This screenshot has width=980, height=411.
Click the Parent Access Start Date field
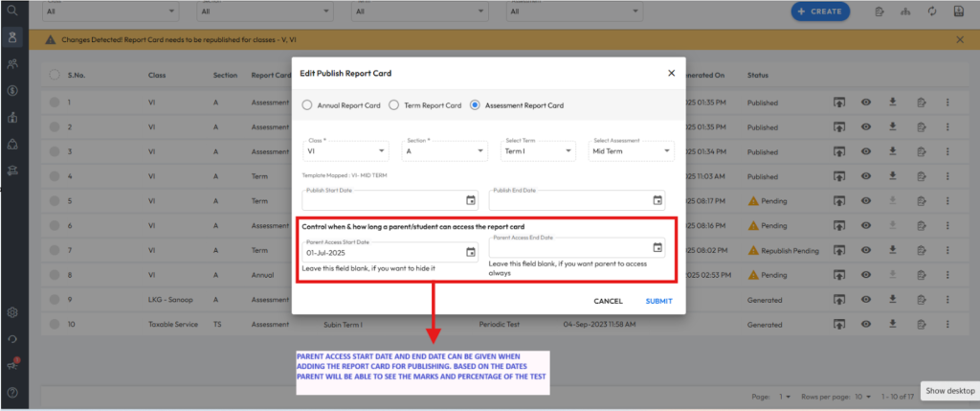point(383,253)
